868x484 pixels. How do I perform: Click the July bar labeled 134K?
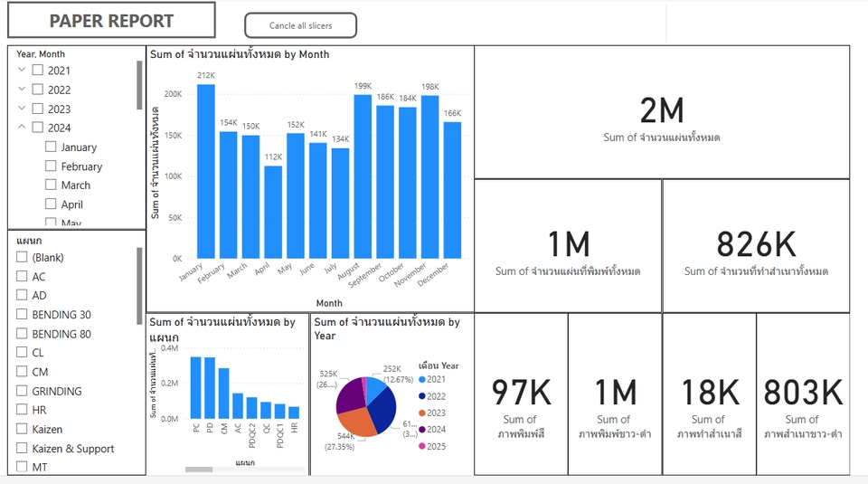[341, 204]
